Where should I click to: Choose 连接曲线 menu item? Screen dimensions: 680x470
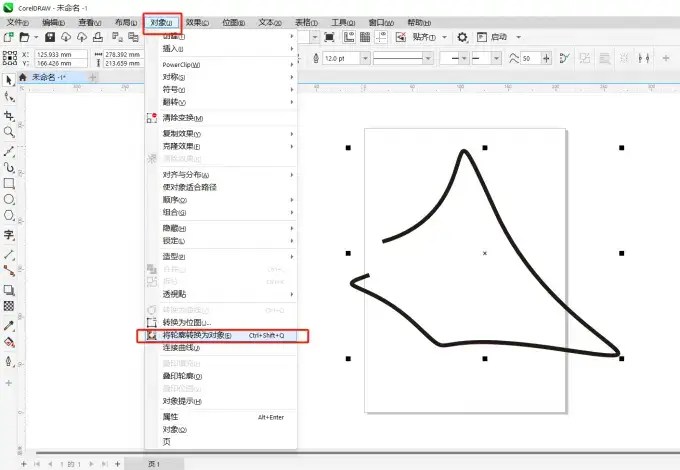(x=222, y=348)
